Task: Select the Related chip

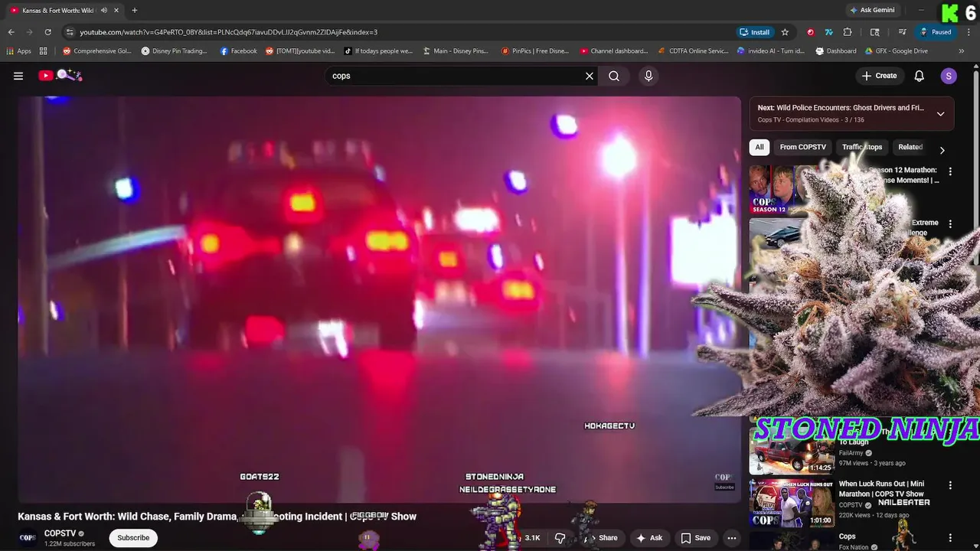Action: pos(910,147)
